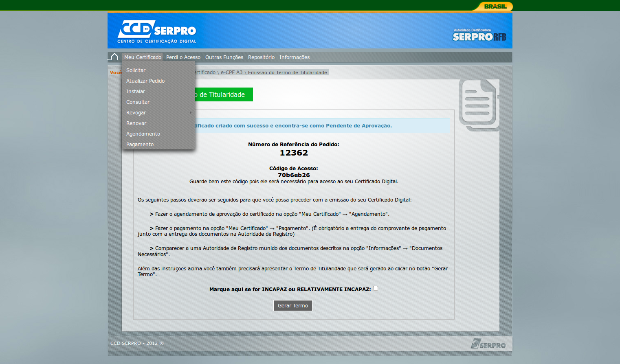This screenshot has width=620, height=364.
Task: Open the Outras Funções menu
Action: point(224,57)
